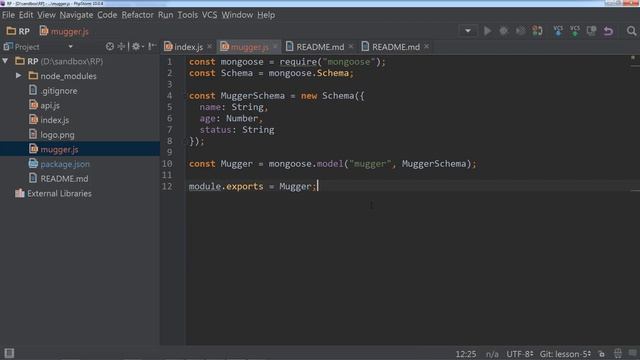Click the read-only lock icon in the status bar
The height and width of the screenshot is (360, 640).
(x=602, y=354)
